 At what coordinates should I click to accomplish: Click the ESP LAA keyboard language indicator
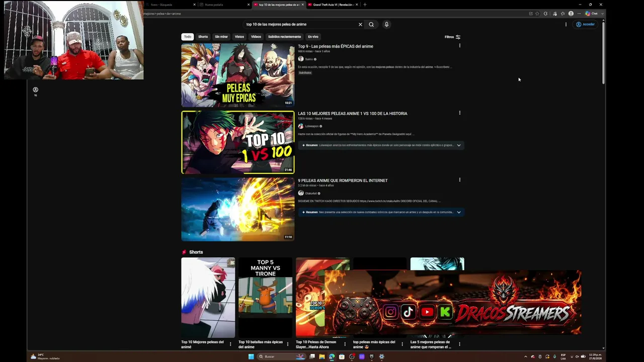click(563, 356)
